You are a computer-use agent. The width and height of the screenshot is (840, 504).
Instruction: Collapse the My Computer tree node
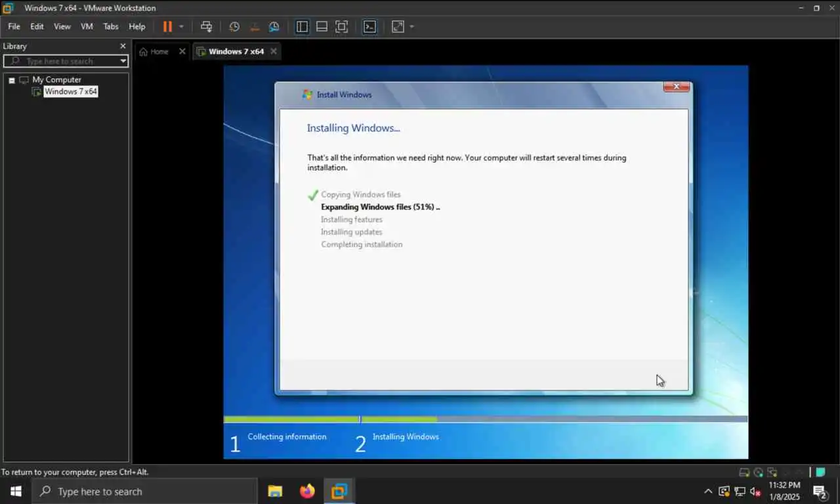(12, 80)
